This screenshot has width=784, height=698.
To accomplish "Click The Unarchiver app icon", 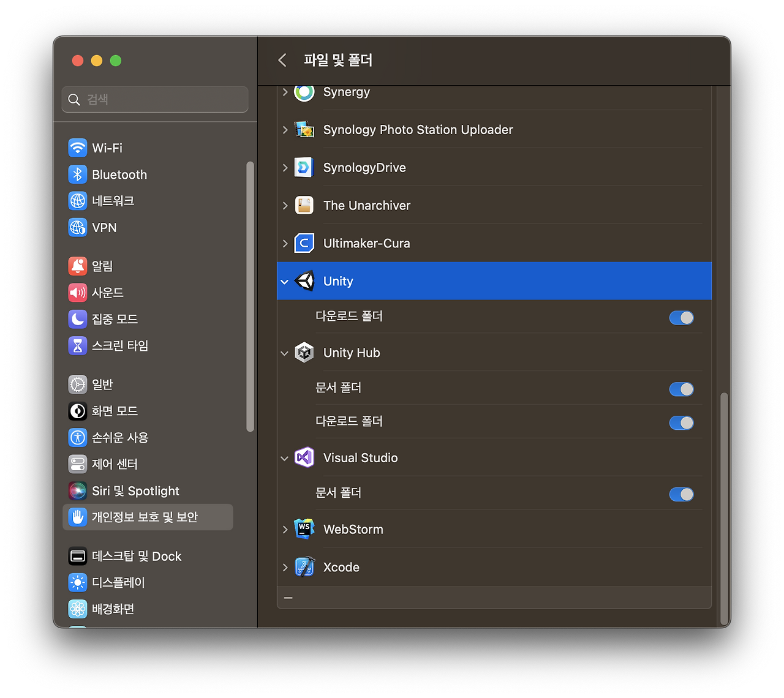I will pos(304,206).
